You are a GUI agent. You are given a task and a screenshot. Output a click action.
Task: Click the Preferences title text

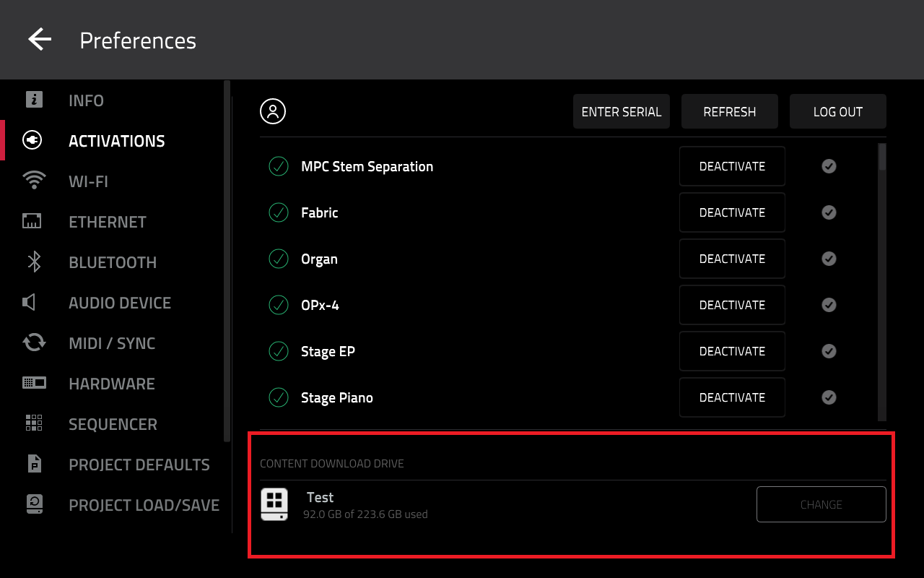(138, 40)
